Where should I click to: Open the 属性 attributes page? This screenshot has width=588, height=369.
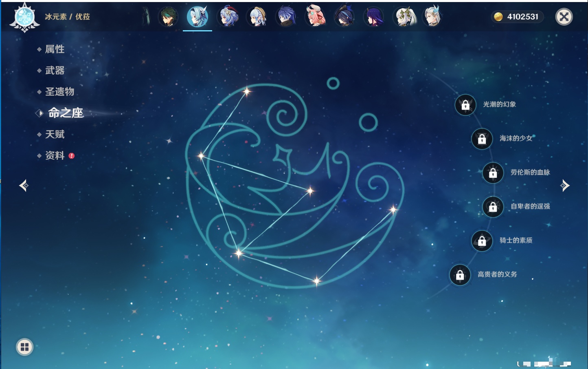[x=55, y=49]
